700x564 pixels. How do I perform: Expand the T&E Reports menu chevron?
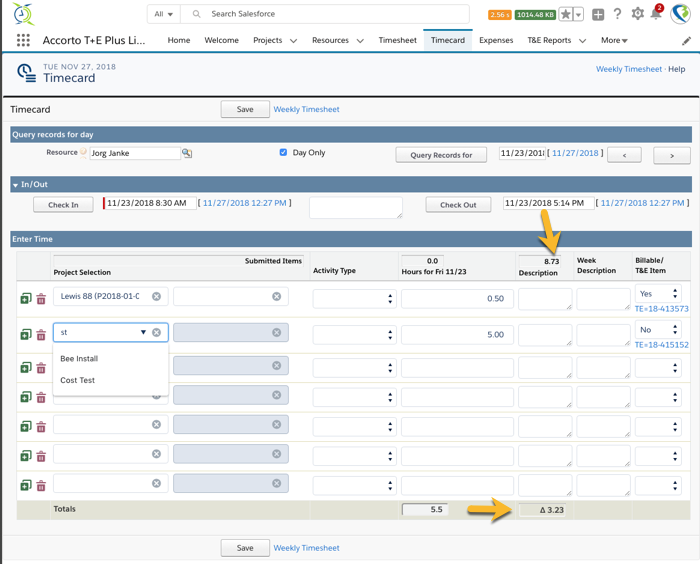point(582,41)
